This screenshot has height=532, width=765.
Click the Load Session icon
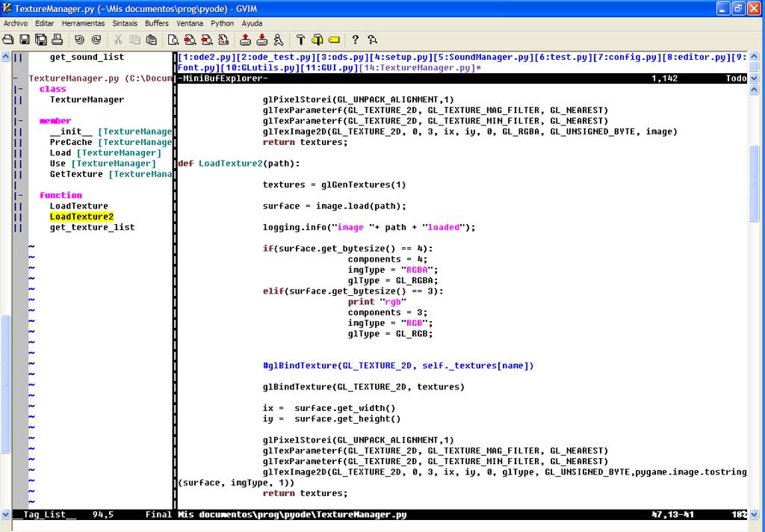(245, 40)
